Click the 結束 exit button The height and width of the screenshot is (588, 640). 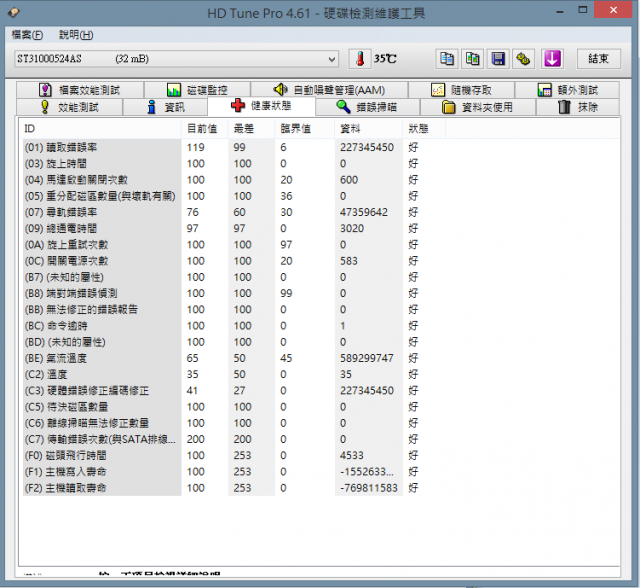[598, 59]
